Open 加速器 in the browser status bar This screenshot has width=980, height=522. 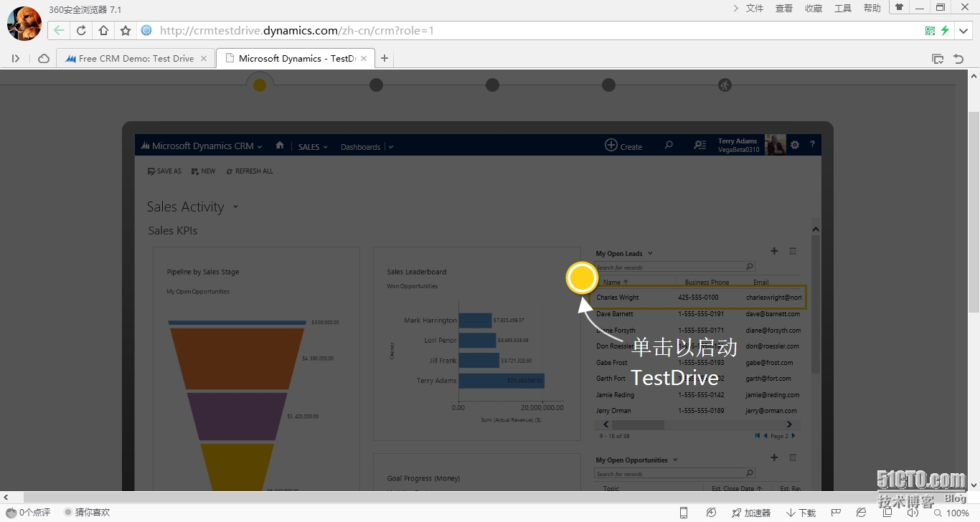[752, 513]
